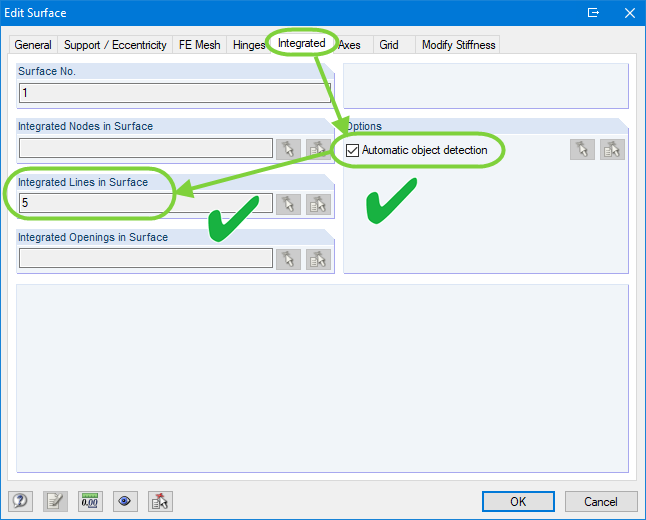
Task: Select Integrated Openings from list icon
Action: click(318, 259)
